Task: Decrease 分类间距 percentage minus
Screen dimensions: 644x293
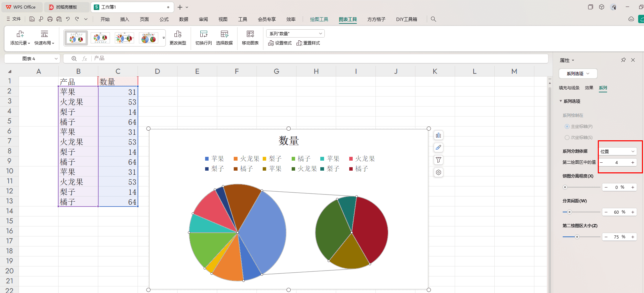Action: 606,212
